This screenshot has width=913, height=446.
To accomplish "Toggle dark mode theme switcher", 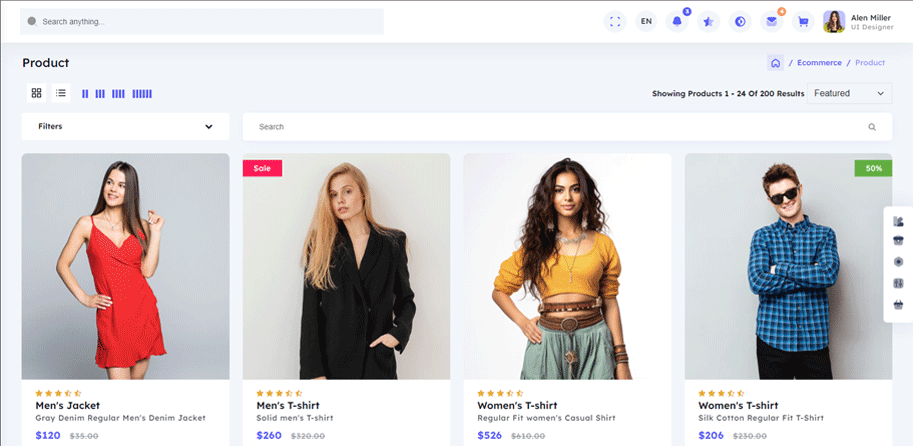I will click(740, 21).
